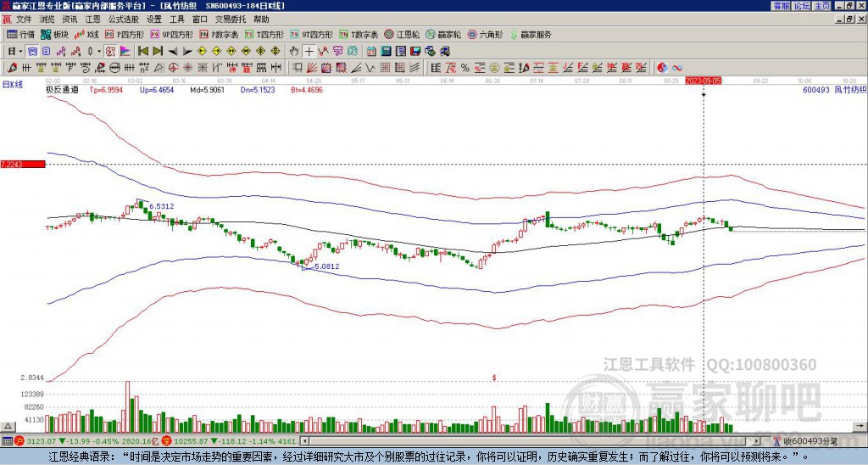Screen dimensions: 868x465
Task: Click the percent % tool icon
Action: (x=465, y=68)
